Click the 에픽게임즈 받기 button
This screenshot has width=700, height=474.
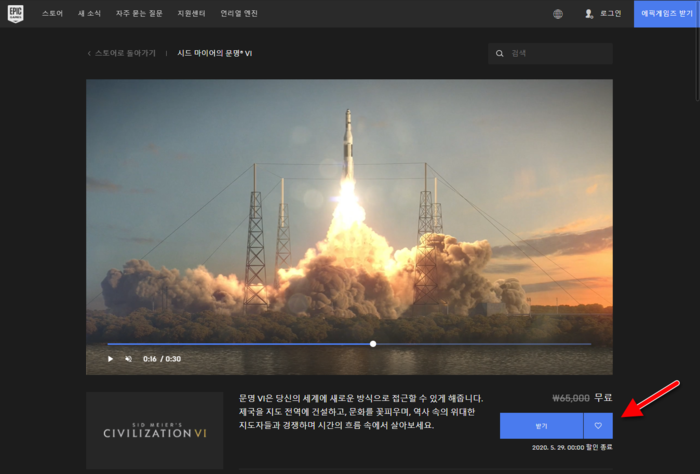coord(667,14)
